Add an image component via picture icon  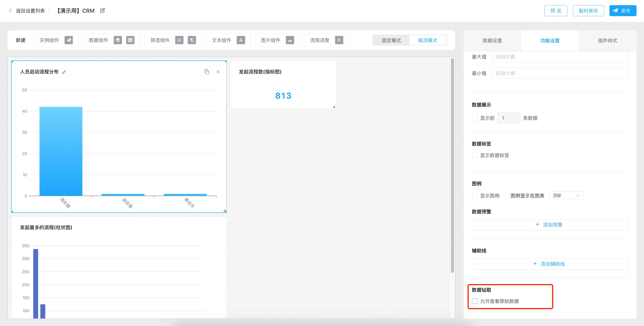(x=290, y=40)
